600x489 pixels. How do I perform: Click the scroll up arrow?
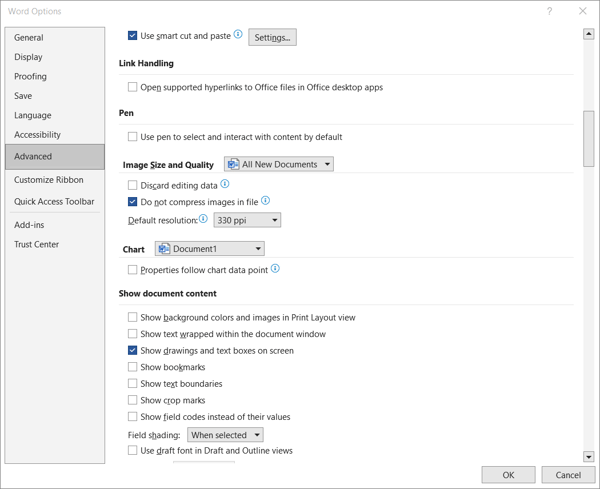tap(589, 34)
